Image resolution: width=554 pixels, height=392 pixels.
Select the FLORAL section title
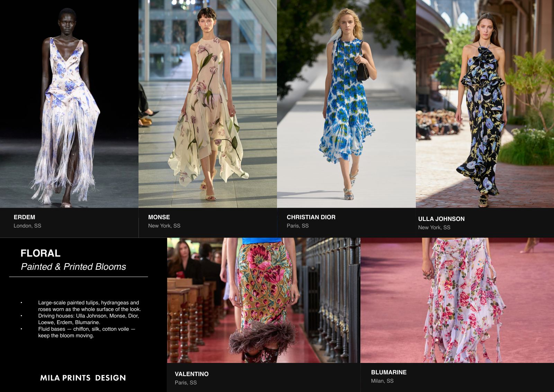pos(41,253)
